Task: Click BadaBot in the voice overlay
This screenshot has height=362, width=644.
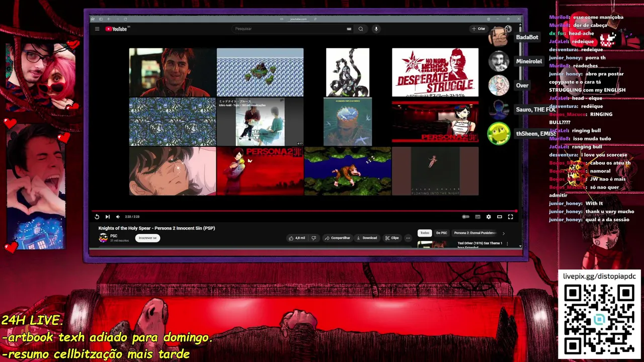Action: click(x=527, y=37)
